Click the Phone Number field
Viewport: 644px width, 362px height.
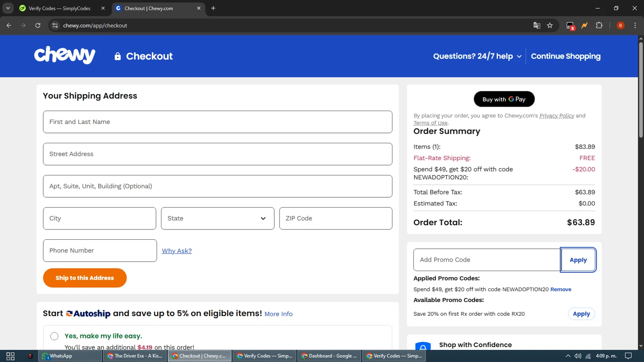tap(100, 250)
